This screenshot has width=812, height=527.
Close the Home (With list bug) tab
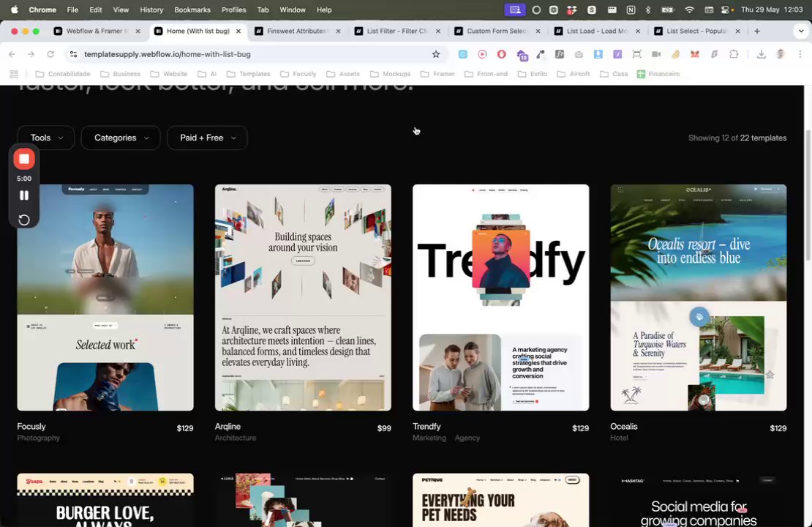(x=238, y=31)
